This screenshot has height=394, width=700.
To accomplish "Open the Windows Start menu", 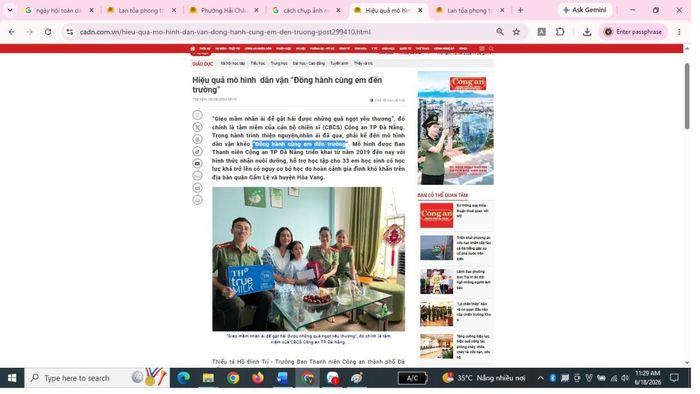I will point(12,378).
